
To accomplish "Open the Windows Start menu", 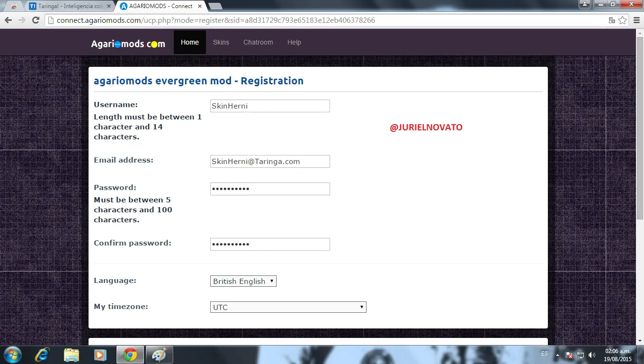I will pyautogui.click(x=12, y=355).
